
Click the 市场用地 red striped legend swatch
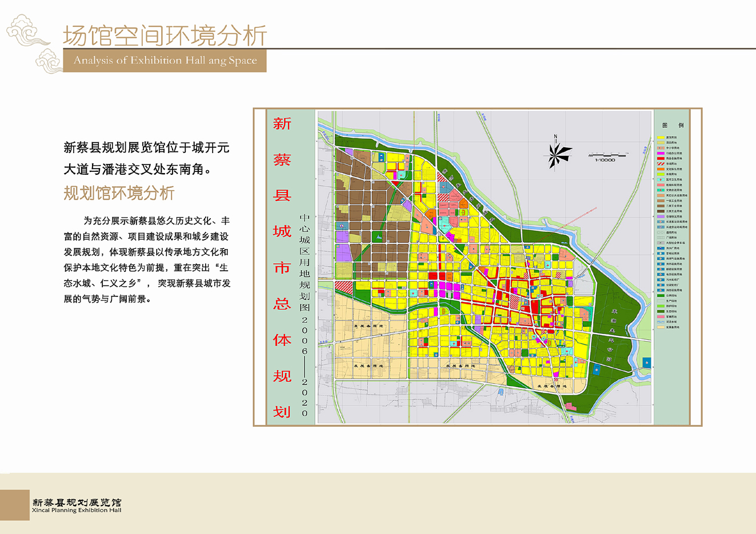point(661,164)
